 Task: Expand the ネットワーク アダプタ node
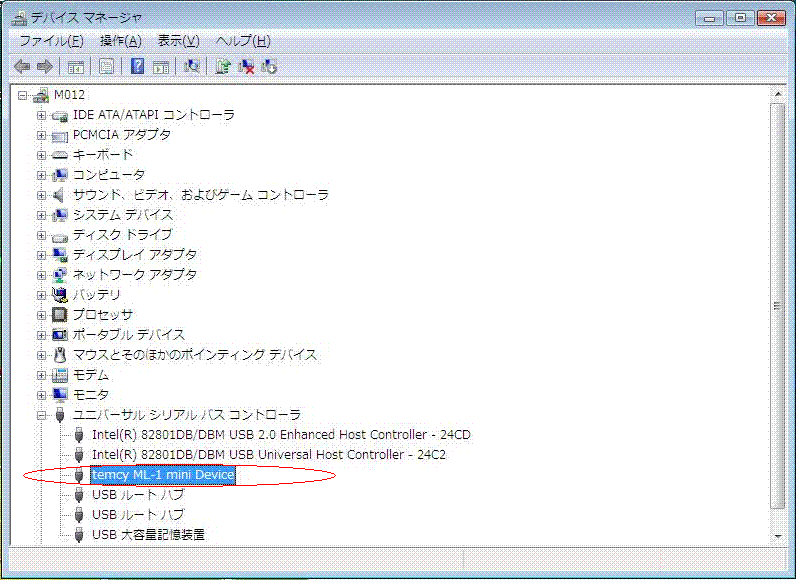(42, 275)
